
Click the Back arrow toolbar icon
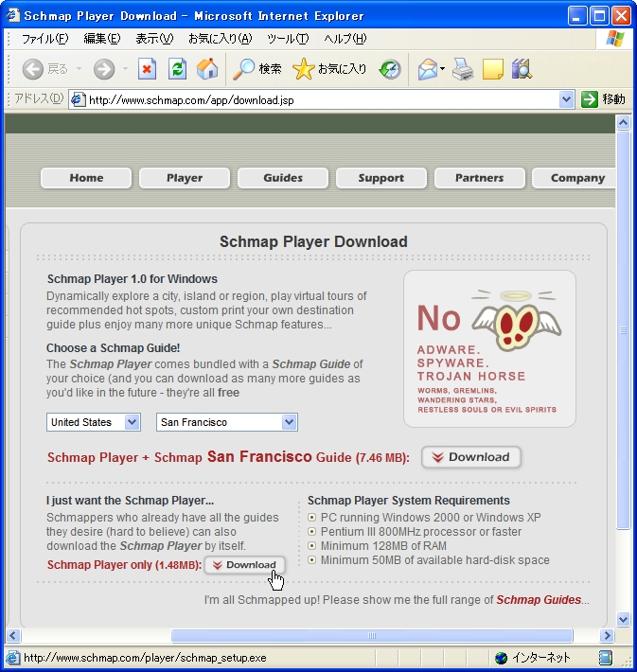coord(33,68)
